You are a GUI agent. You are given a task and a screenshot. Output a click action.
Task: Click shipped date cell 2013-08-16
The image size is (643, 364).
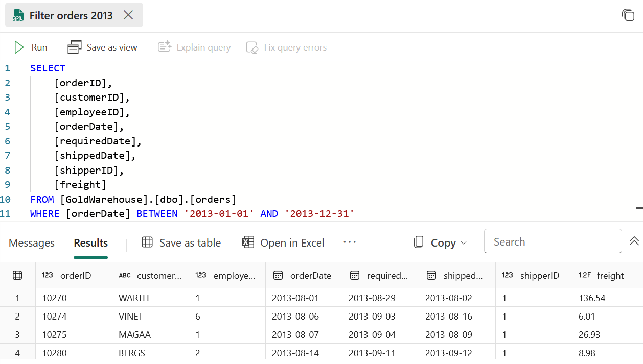[x=457, y=316]
